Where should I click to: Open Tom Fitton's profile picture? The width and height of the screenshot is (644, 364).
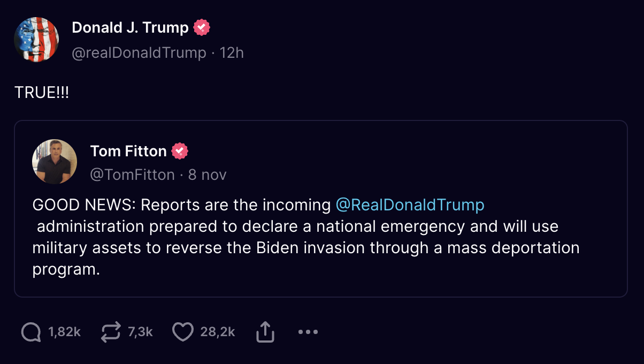pos(55,162)
